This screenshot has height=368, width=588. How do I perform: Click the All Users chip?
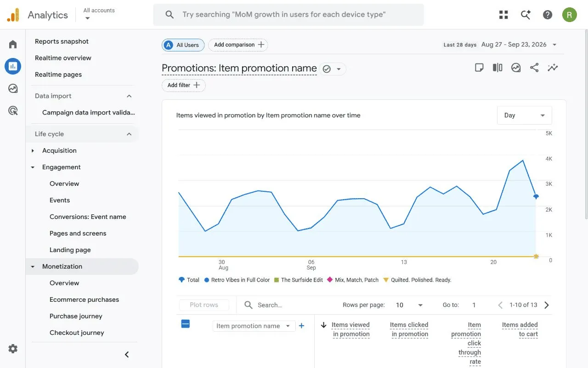point(183,45)
